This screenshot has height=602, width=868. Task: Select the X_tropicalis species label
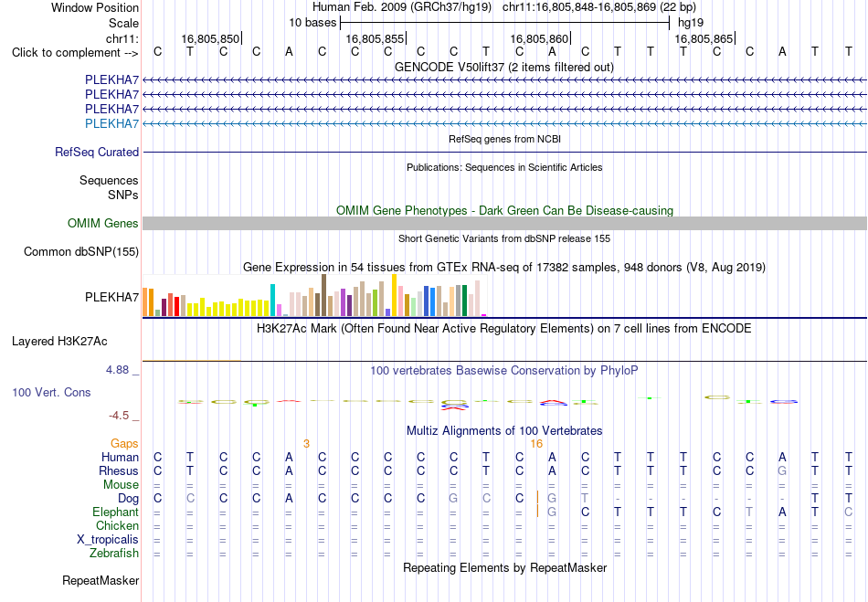(x=108, y=540)
